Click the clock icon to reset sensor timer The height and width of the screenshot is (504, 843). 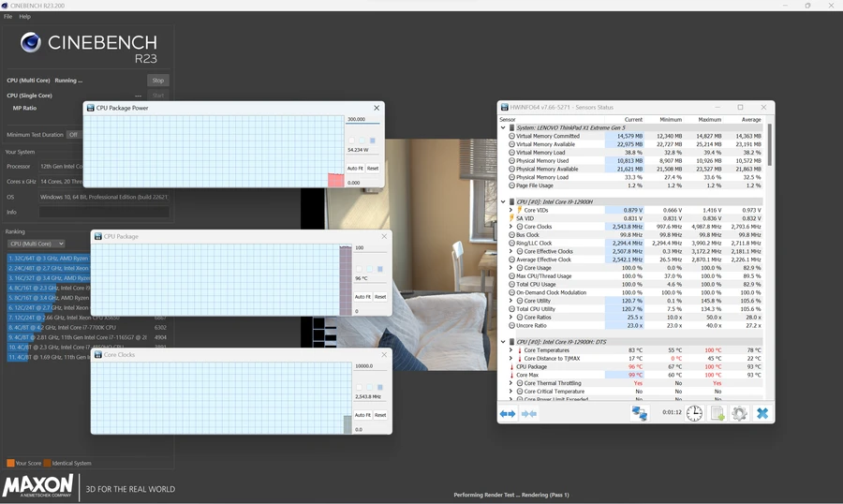pos(694,413)
